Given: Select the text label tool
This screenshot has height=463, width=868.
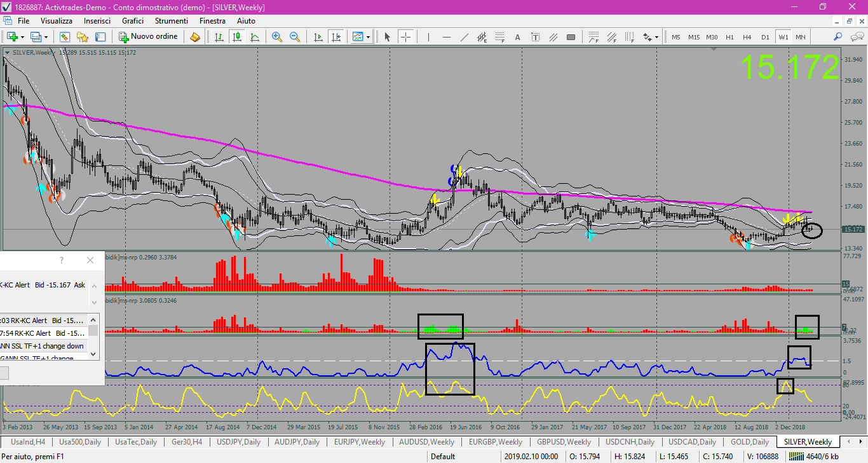Looking at the screenshot, I should (x=536, y=37).
